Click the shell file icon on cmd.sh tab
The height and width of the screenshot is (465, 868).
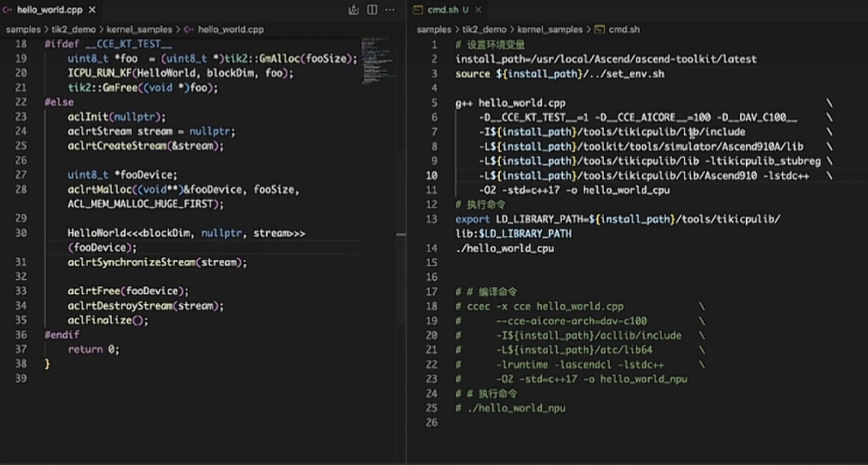pyautogui.click(x=418, y=9)
